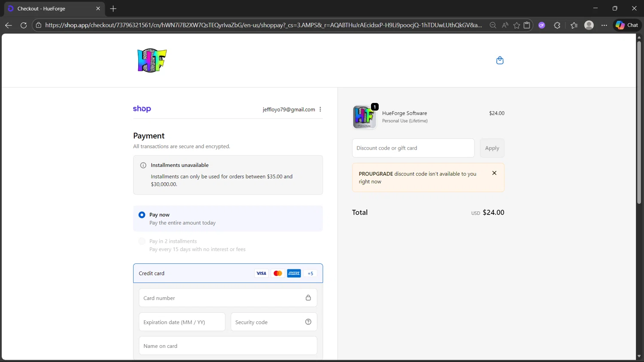Select the Checkout - HueForge tab
The image size is (644, 362).
tap(54, 9)
